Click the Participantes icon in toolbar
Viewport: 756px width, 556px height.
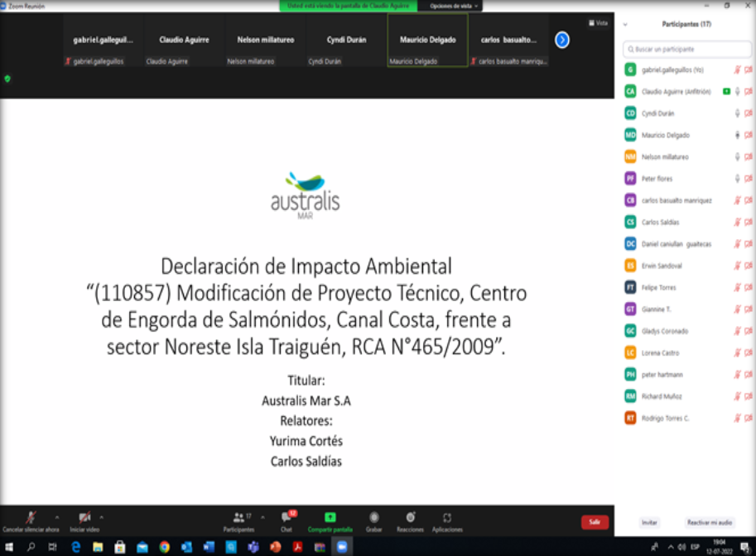[x=238, y=517]
